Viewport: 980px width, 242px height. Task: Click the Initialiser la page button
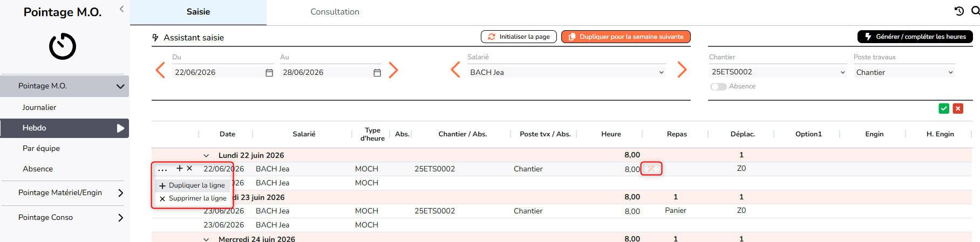click(519, 37)
